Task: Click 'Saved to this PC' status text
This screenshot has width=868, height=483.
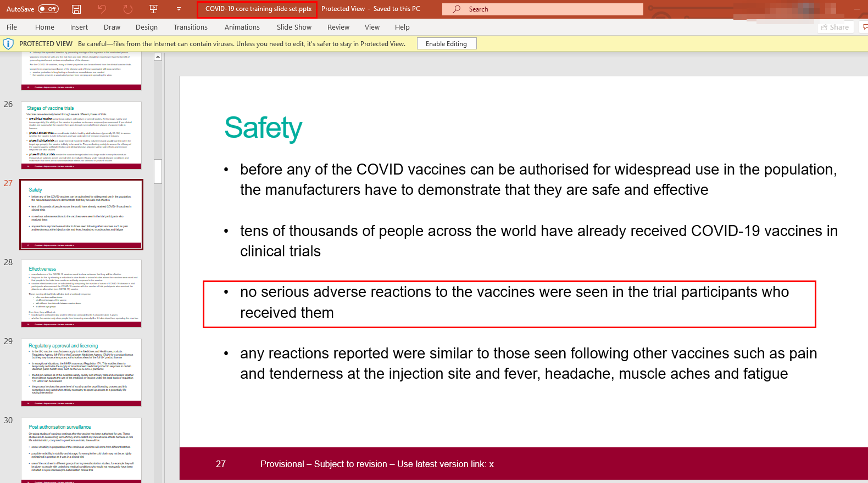Action: (x=397, y=9)
